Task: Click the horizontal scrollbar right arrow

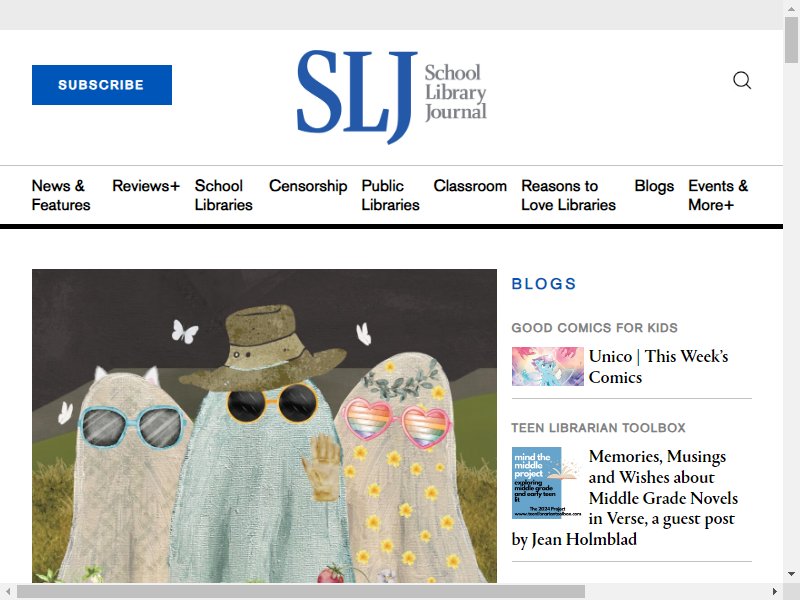Action: 775,592
